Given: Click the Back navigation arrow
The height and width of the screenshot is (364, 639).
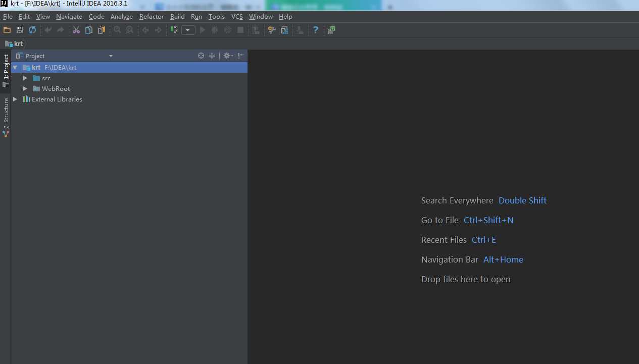Looking at the screenshot, I should (145, 30).
